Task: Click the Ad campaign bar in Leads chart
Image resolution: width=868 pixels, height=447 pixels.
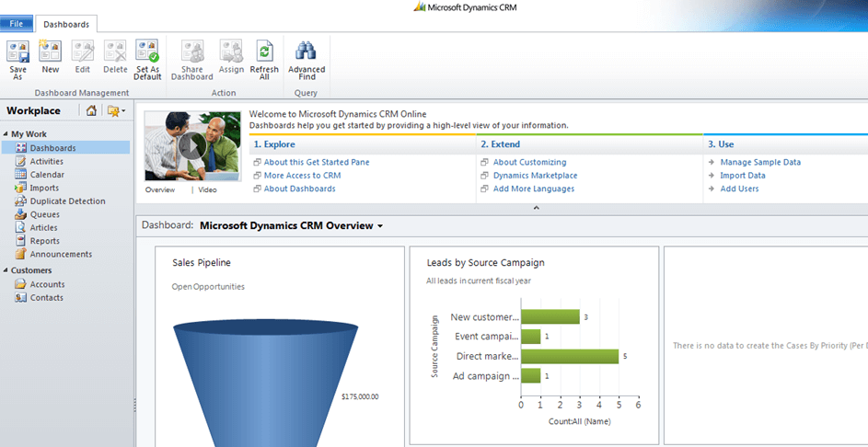Action: 531,376
